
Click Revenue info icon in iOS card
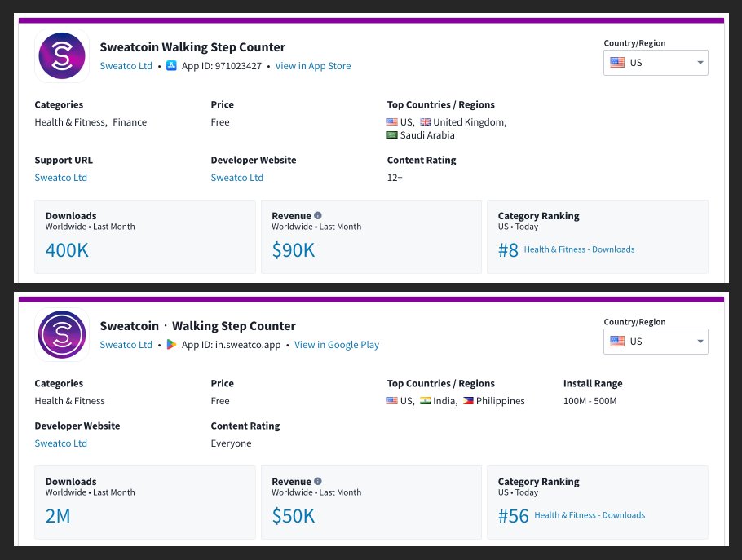318,216
